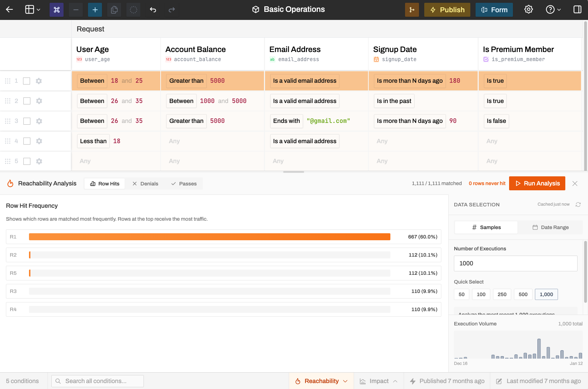Click the back arrow icon

click(x=9, y=10)
